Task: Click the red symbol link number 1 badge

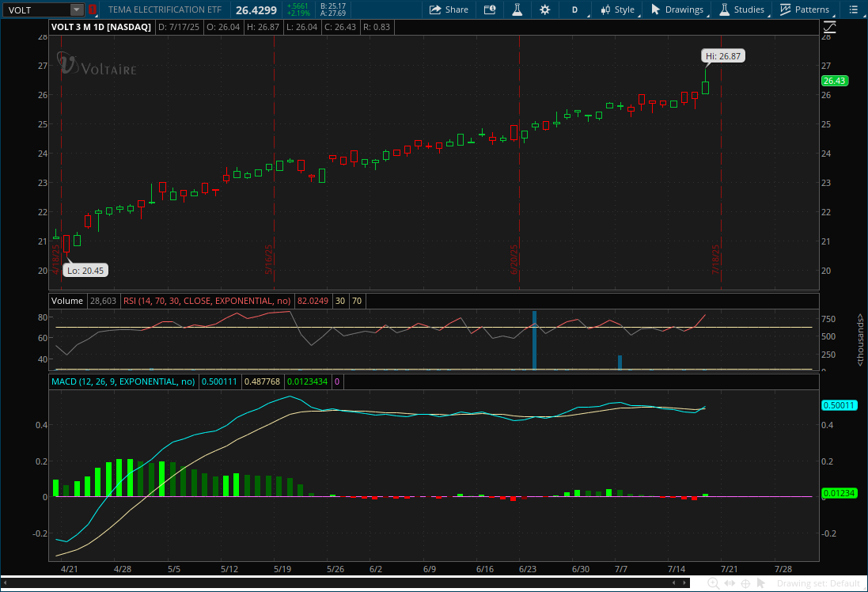Action: click(x=93, y=9)
